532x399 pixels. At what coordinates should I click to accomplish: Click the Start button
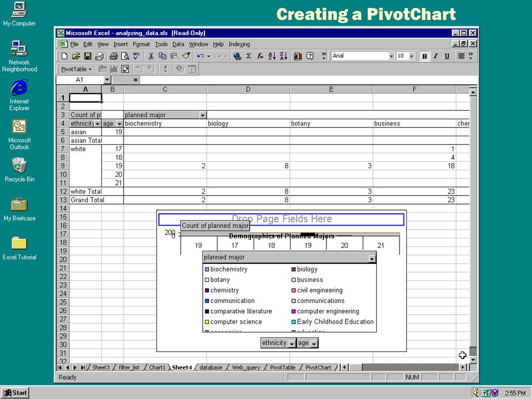[15, 393]
